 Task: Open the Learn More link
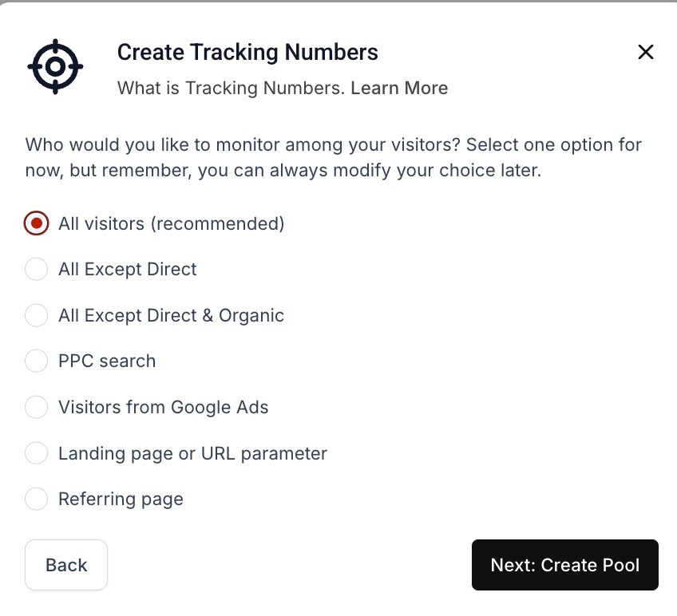(x=399, y=88)
